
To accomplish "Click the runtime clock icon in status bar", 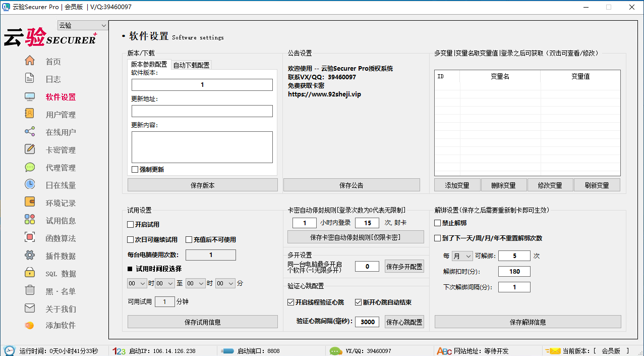I will (9, 350).
